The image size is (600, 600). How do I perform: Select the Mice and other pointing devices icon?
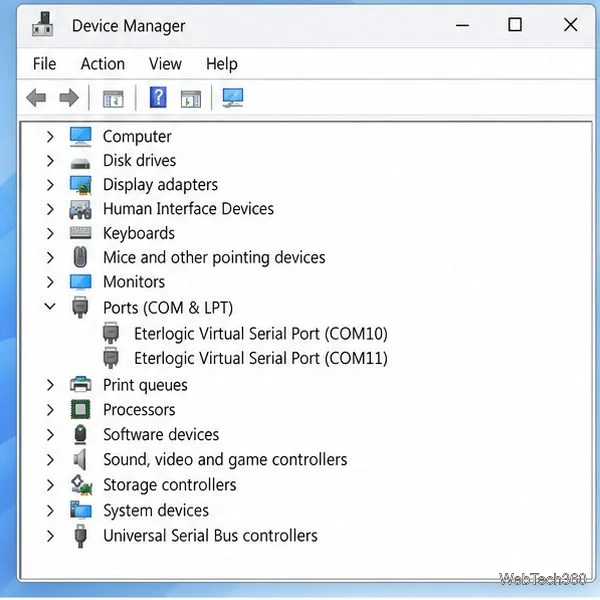[80, 257]
